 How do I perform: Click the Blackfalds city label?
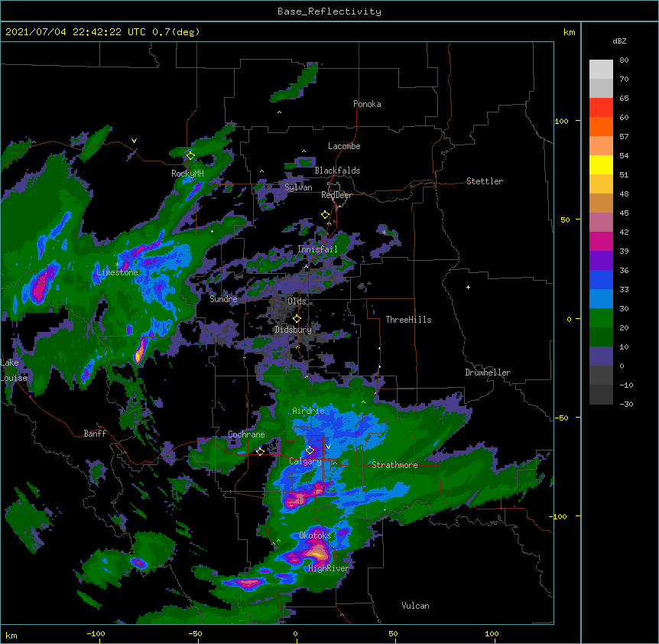pos(337,171)
